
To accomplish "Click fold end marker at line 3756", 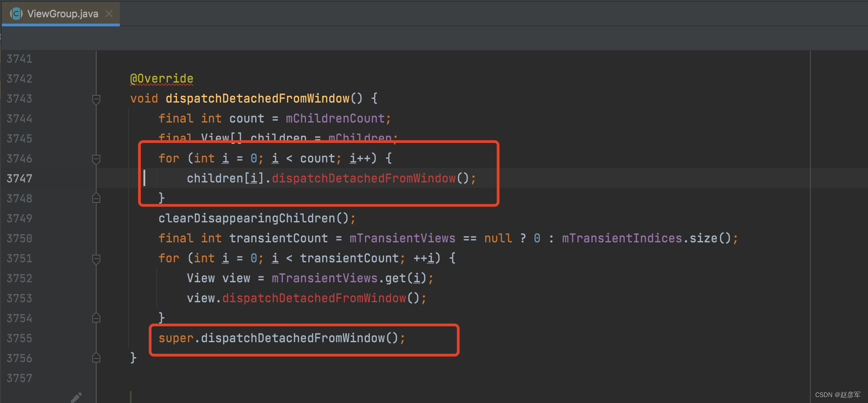I will 96,358.
